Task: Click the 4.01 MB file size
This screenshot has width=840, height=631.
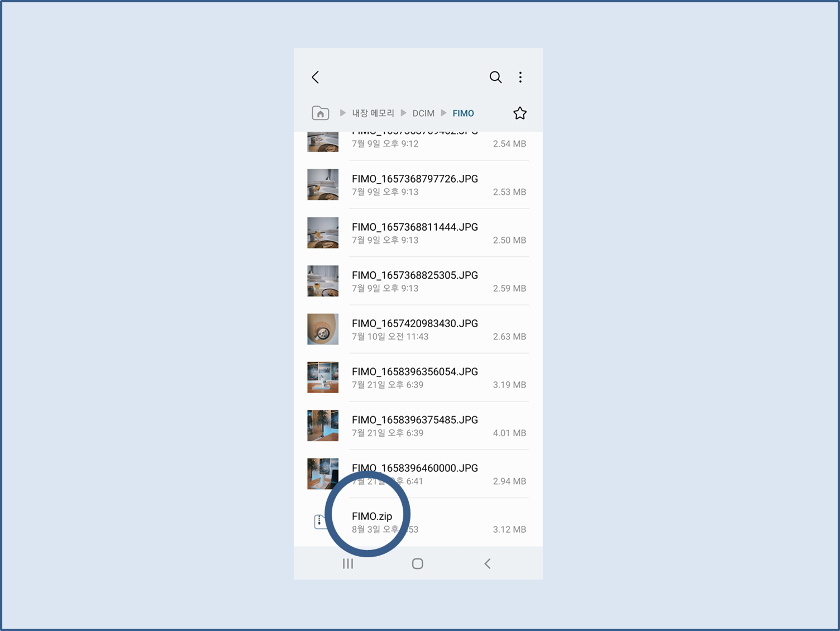Action: click(509, 433)
